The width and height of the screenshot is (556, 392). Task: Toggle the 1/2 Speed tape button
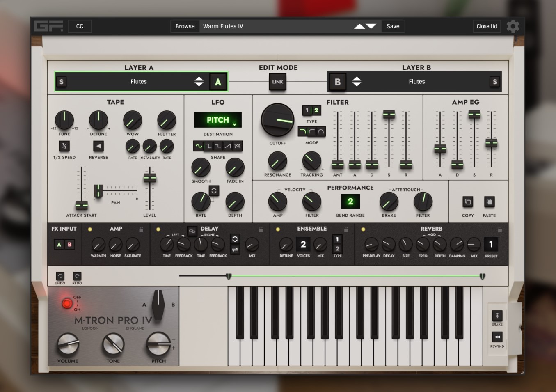coord(64,146)
